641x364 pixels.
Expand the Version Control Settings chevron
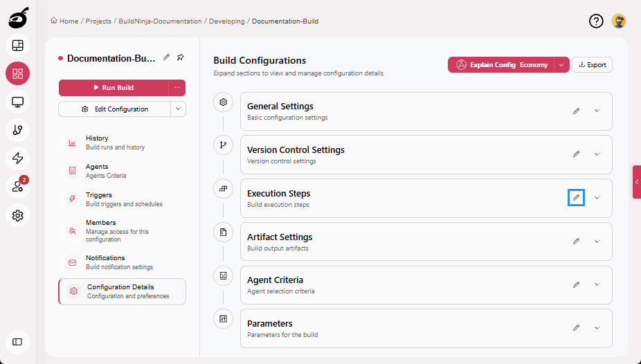(x=597, y=154)
